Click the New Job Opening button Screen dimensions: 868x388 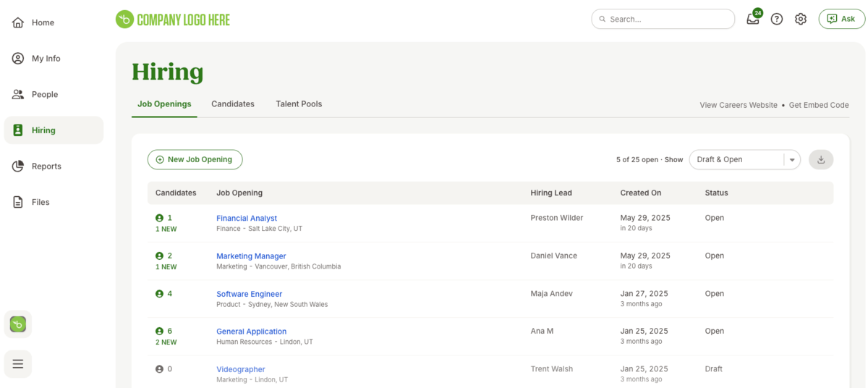pyautogui.click(x=195, y=160)
